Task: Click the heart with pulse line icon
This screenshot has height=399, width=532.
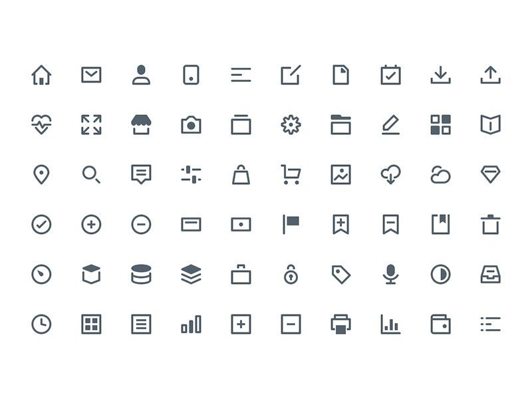Action: [41, 124]
